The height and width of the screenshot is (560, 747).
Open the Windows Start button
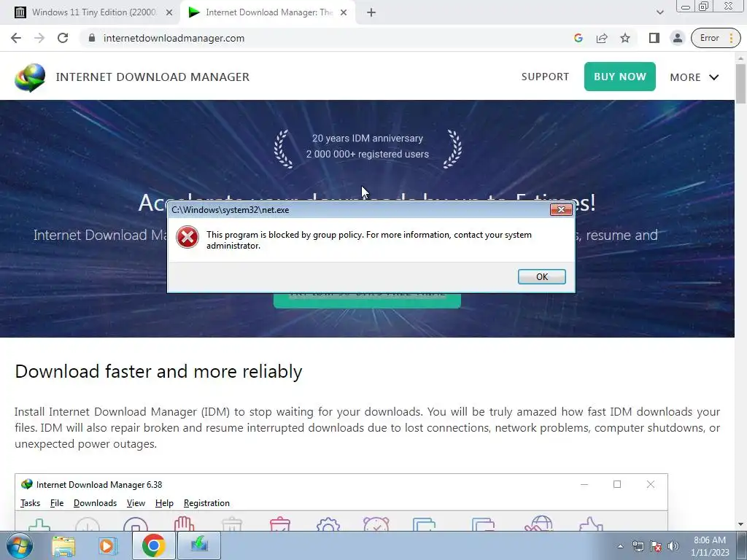coord(20,545)
